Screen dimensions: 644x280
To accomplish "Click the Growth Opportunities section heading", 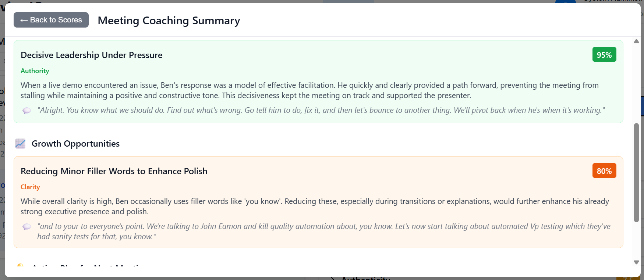I will (75, 144).
